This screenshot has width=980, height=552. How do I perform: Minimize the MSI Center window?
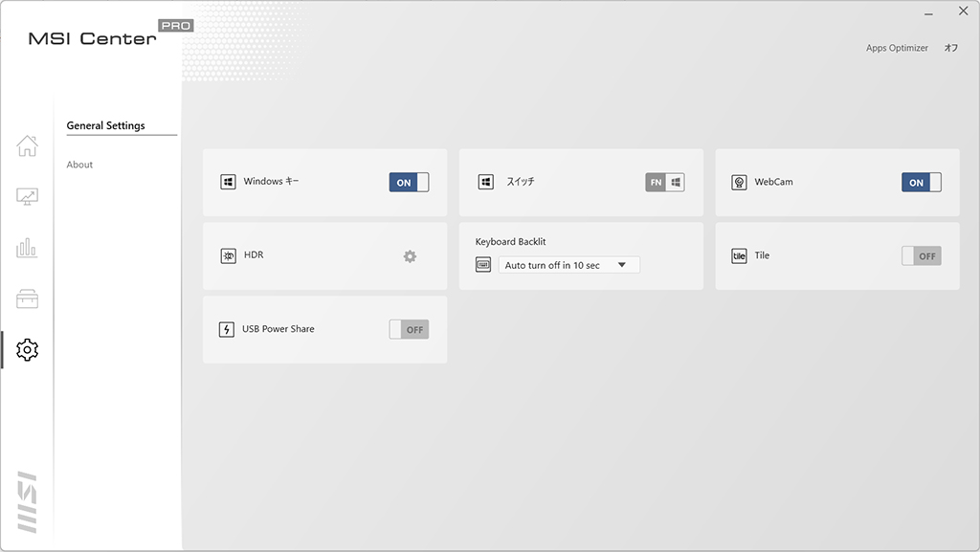click(x=928, y=13)
